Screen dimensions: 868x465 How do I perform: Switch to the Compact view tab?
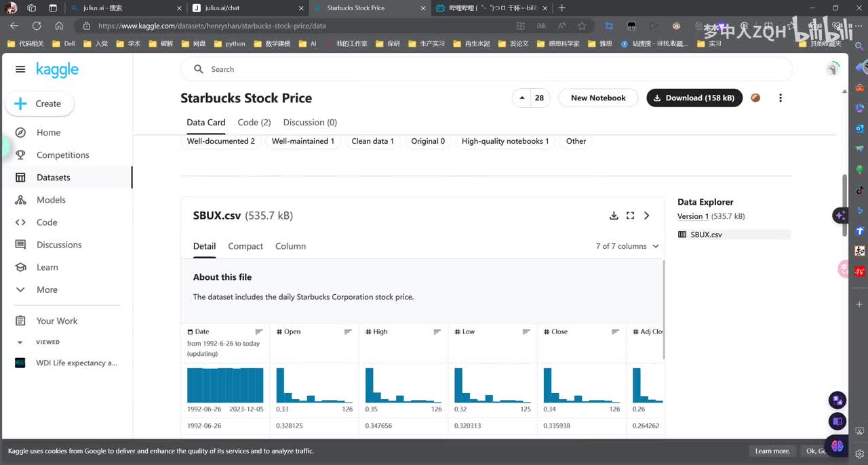pos(245,246)
